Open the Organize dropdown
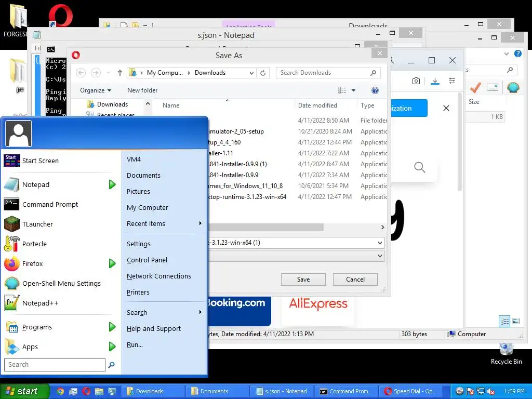532x399 pixels. [96, 90]
